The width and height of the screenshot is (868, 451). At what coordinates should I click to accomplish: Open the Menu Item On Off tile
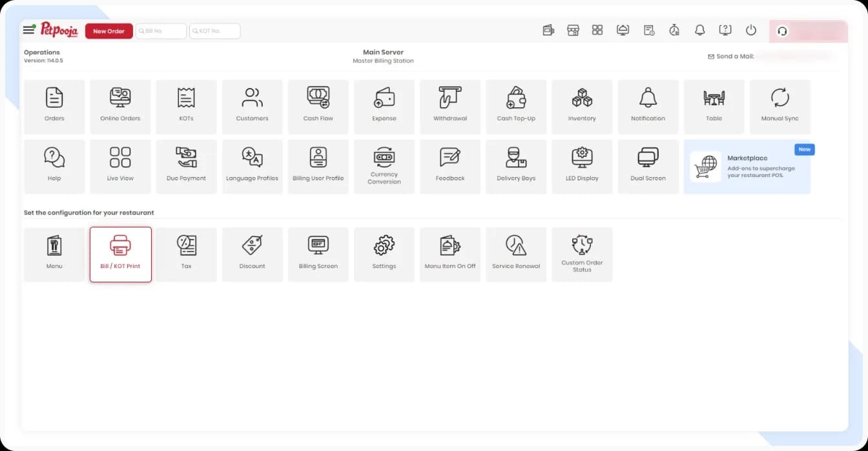[449, 254]
